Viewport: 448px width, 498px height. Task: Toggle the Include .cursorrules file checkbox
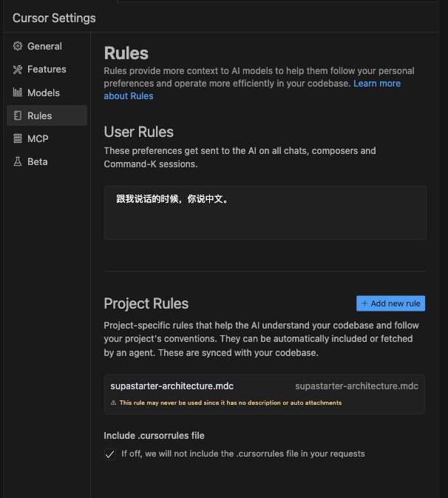[x=110, y=454]
